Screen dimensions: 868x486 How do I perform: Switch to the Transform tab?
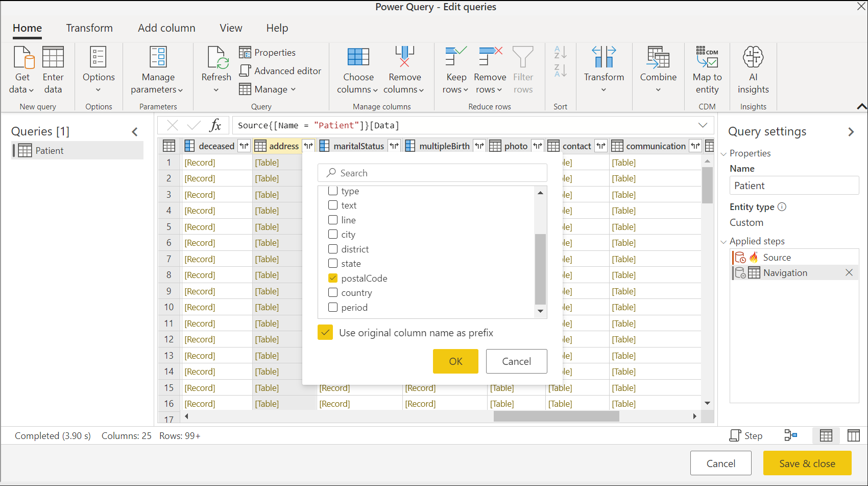(89, 28)
